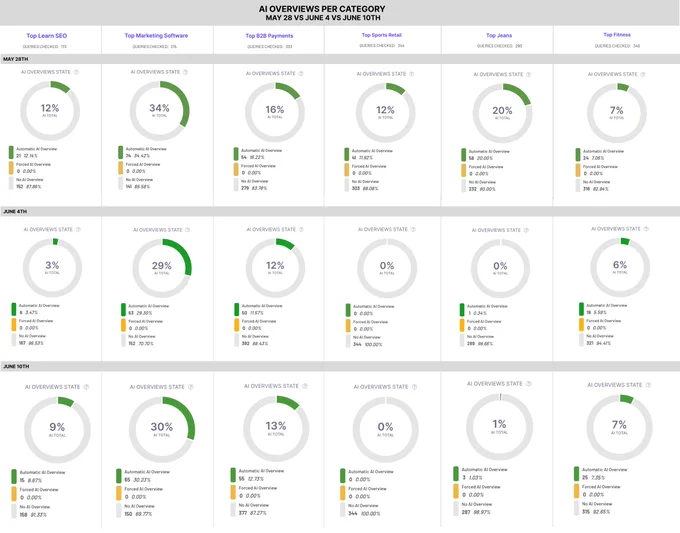680x533 pixels.
Task: Open the Top Learn SEO category link
Action: point(46,36)
